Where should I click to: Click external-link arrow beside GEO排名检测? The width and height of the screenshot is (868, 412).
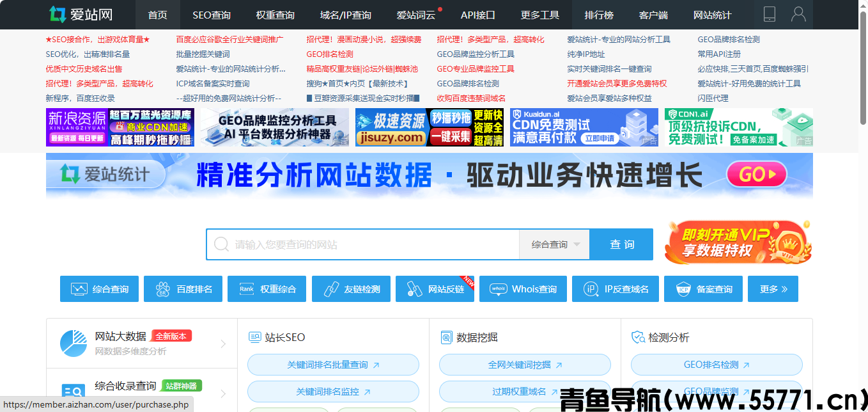pos(746,365)
